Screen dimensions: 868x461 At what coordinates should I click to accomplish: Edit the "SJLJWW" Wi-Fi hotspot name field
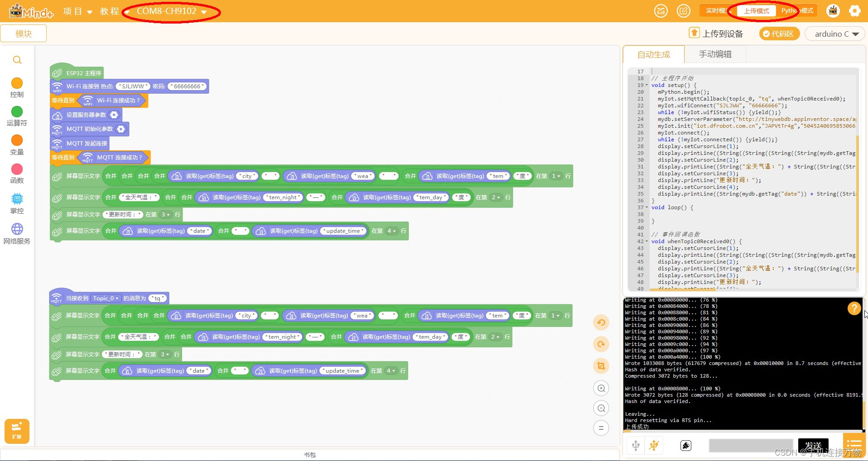pyautogui.click(x=133, y=86)
